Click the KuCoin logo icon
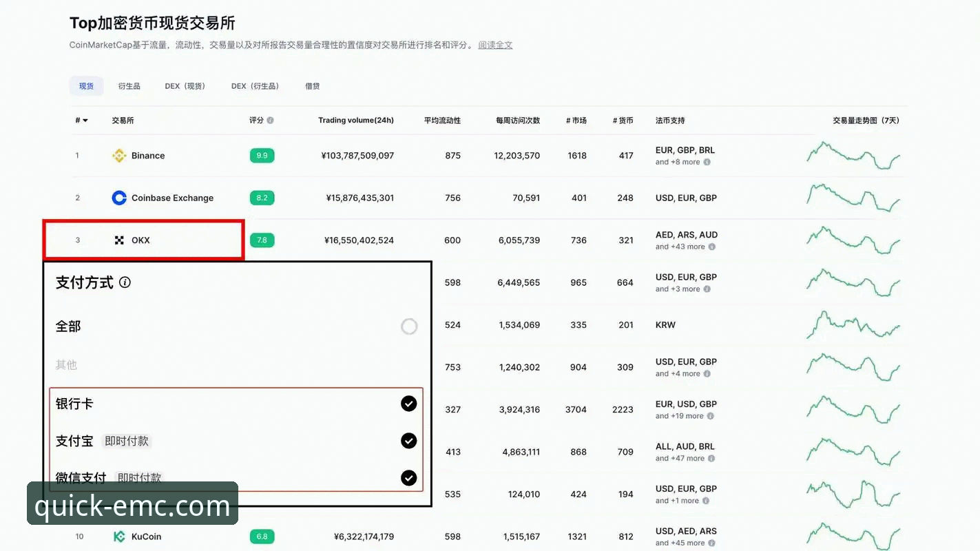Viewport: 980px width, 551px height. [x=119, y=537]
